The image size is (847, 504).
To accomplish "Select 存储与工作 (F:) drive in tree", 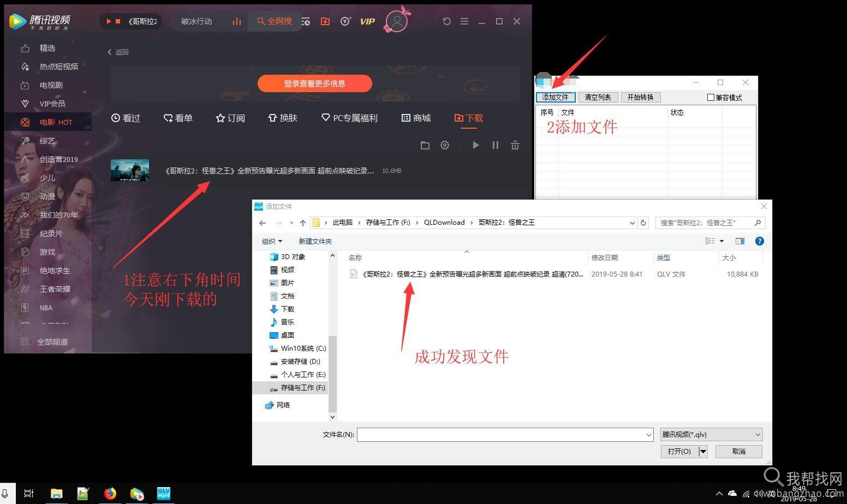I will (x=298, y=387).
